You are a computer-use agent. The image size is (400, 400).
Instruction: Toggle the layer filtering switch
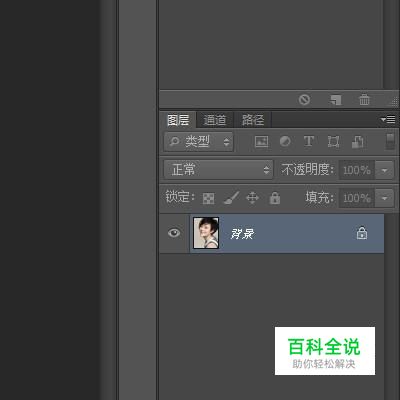point(390,141)
